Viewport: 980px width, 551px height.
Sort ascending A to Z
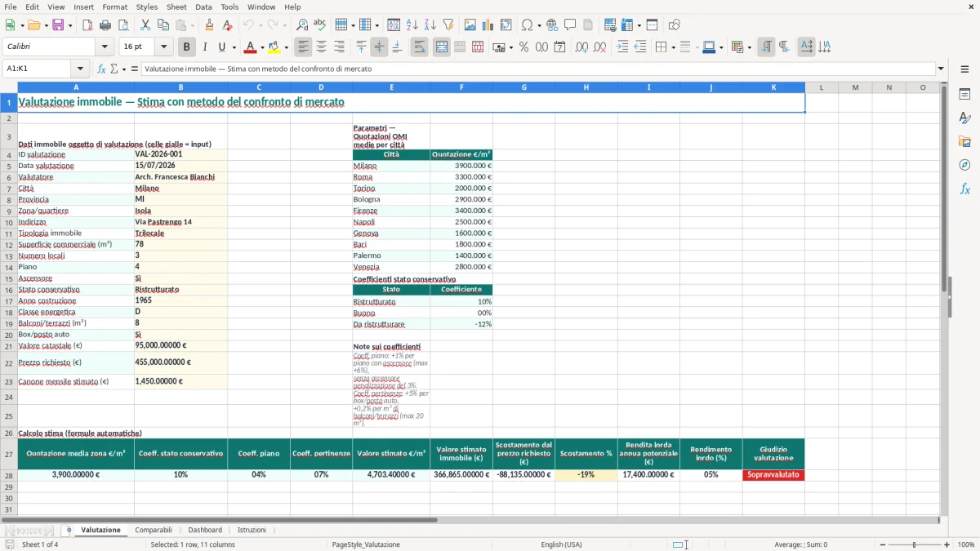[x=412, y=25]
